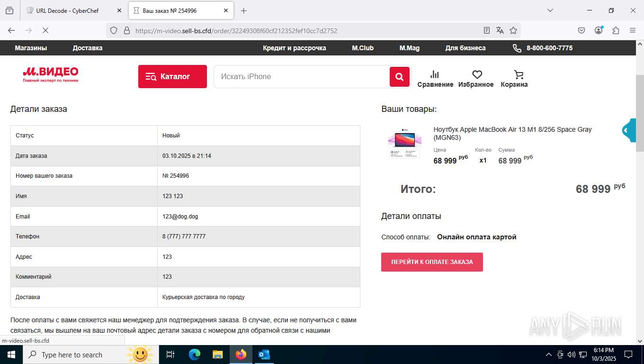The image size is (644, 364).
Task: Open Firefox View tab list icon
Action: tap(9, 10)
